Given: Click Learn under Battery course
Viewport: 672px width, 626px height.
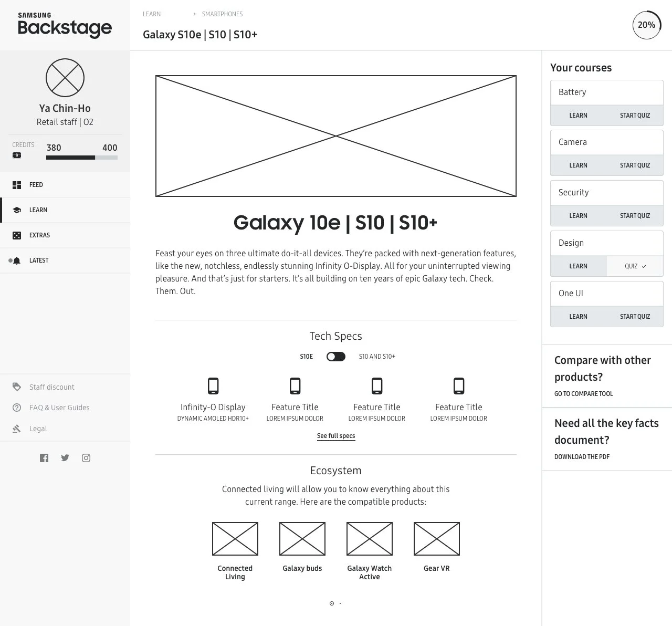Looking at the screenshot, I should click(x=579, y=116).
